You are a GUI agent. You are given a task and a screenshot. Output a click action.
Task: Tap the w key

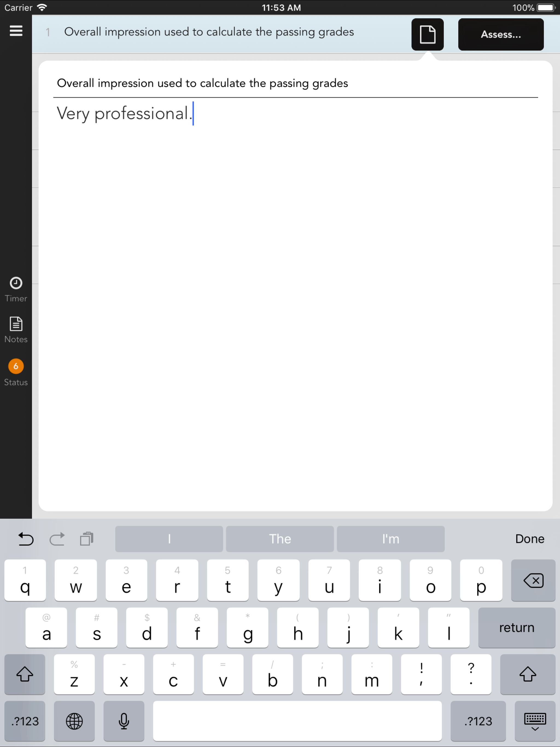tap(76, 580)
